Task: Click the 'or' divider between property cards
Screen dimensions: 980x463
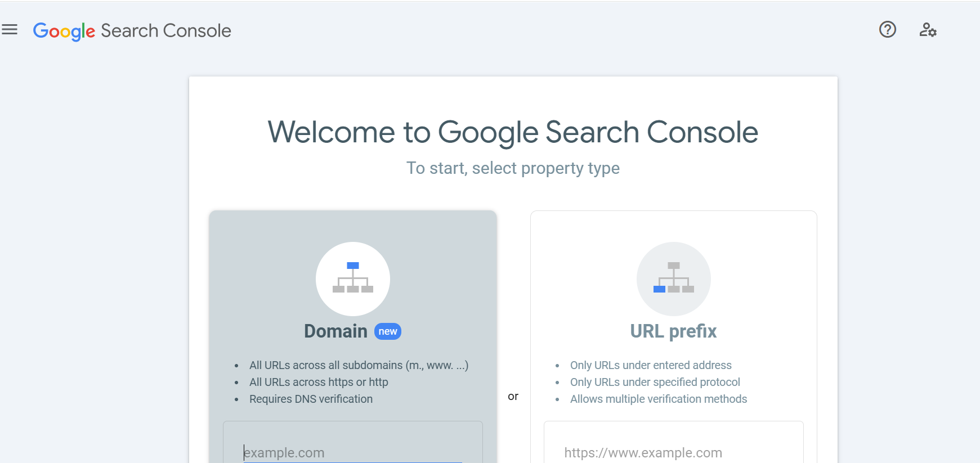Action: point(513,396)
